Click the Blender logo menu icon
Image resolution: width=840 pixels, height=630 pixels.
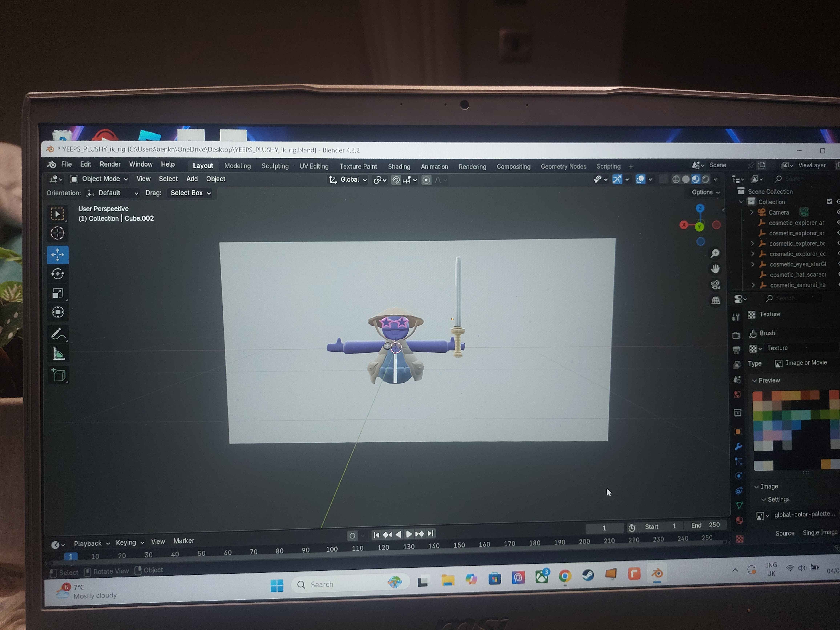[52, 164]
